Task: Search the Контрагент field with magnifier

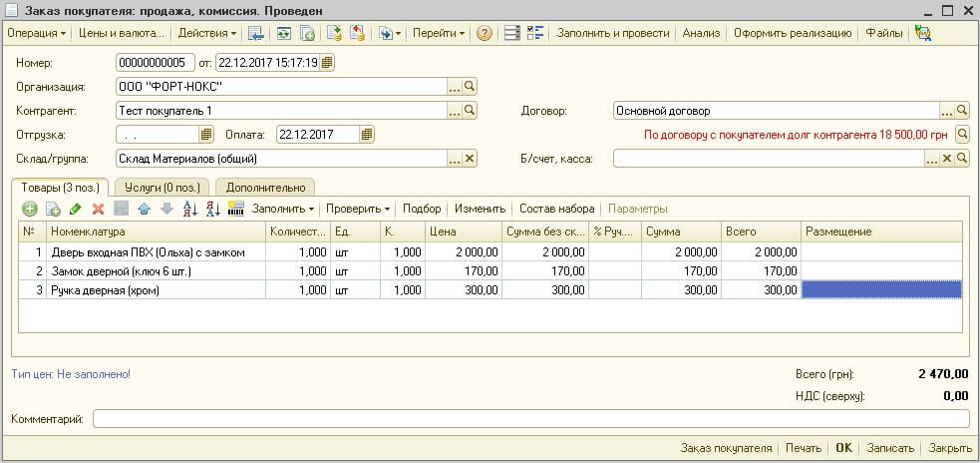Action: [470, 111]
